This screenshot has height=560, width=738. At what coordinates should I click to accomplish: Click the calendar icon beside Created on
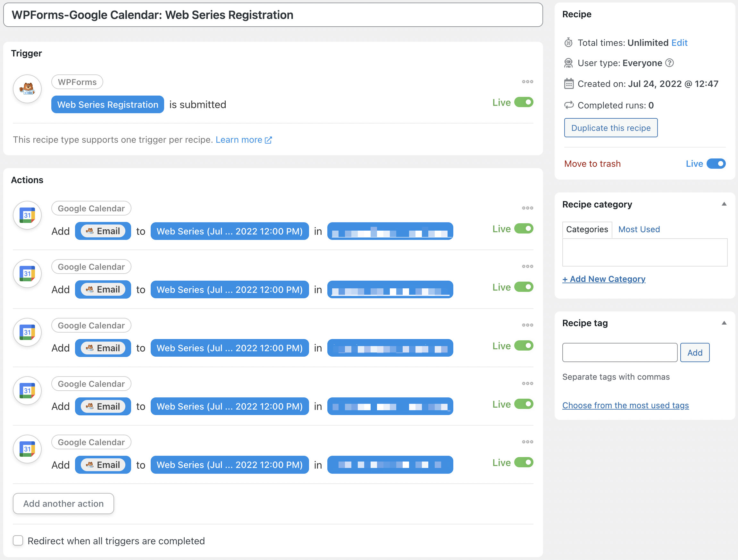pos(568,84)
